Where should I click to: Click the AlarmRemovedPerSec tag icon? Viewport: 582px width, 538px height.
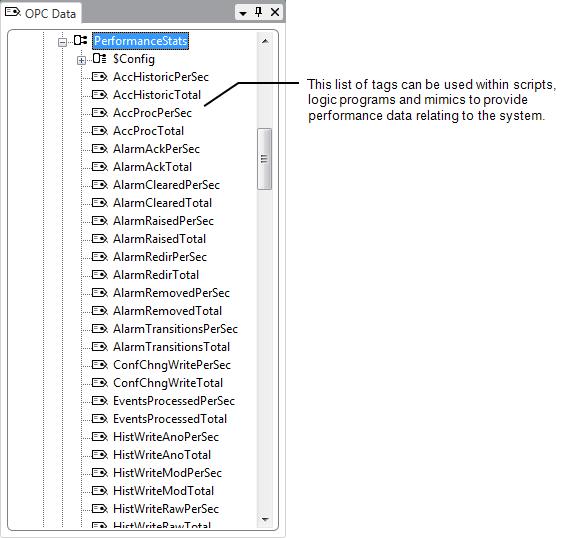tap(99, 293)
